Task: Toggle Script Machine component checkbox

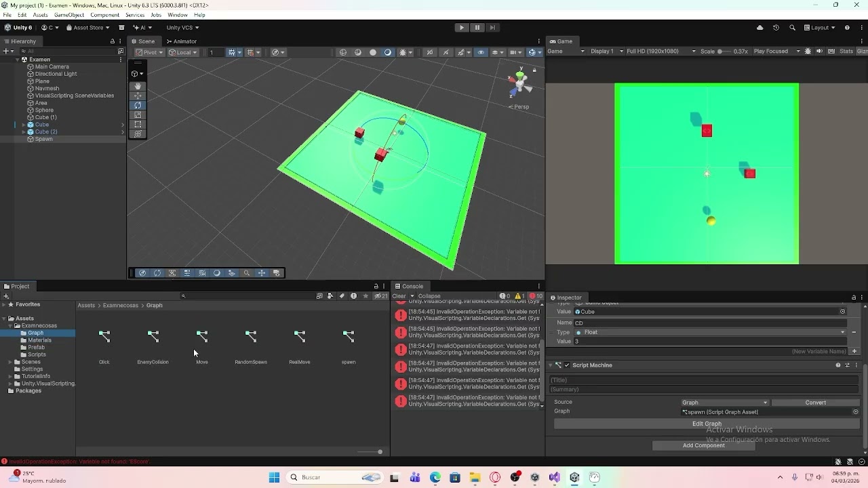Action: pyautogui.click(x=567, y=365)
